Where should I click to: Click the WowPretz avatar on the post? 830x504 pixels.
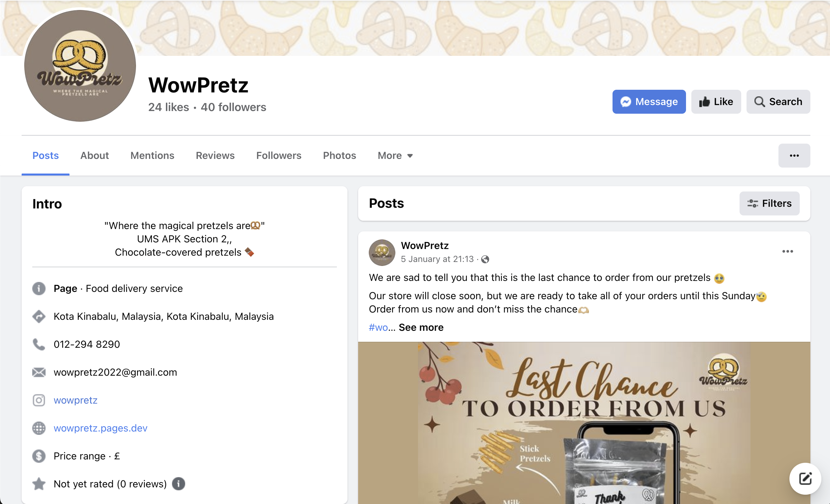click(x=382, y=252)
